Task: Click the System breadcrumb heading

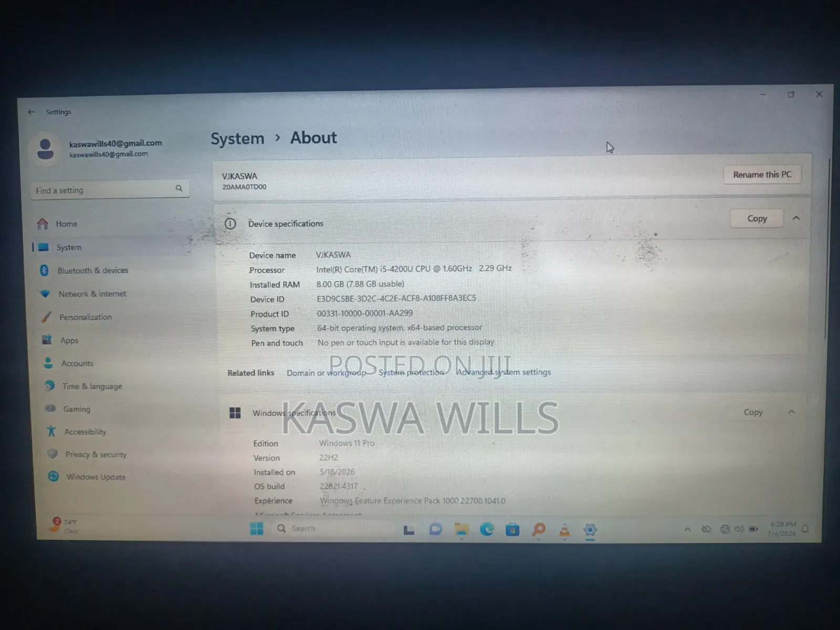Action: point(237,139)
